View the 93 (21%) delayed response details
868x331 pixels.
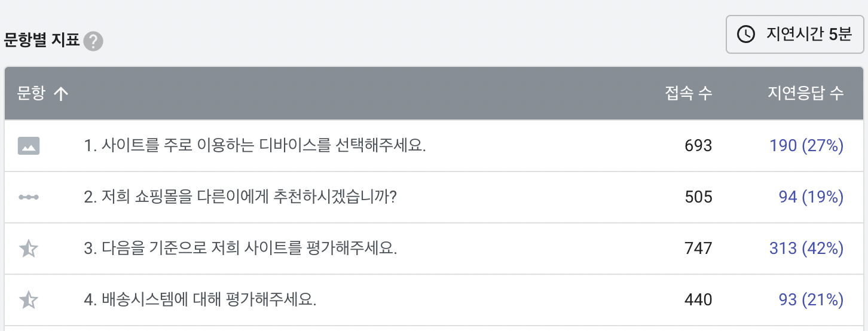coord(811,299)
